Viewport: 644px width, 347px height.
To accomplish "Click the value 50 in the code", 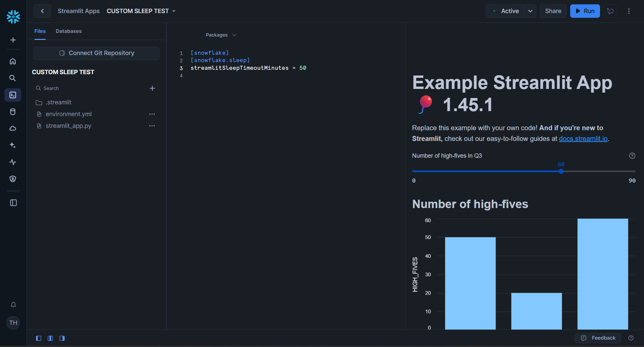I will [x=303, y=68].
